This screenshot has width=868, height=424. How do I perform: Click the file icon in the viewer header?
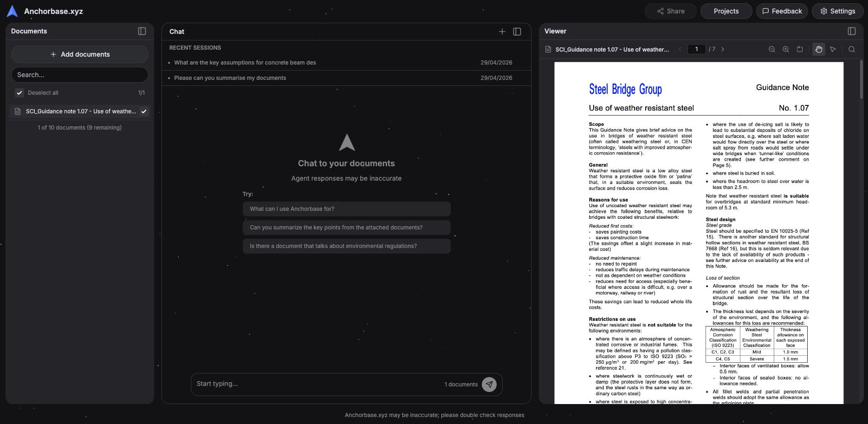coord(548,49)
